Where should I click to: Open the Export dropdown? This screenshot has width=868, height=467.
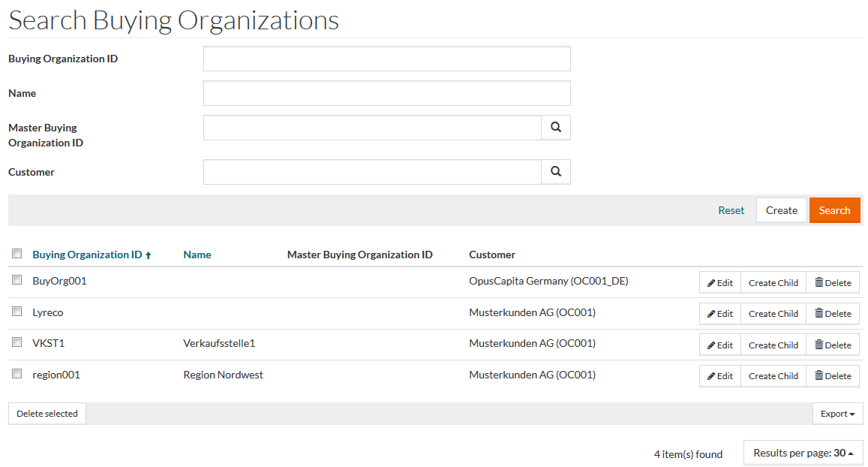[x=837, y=414]
